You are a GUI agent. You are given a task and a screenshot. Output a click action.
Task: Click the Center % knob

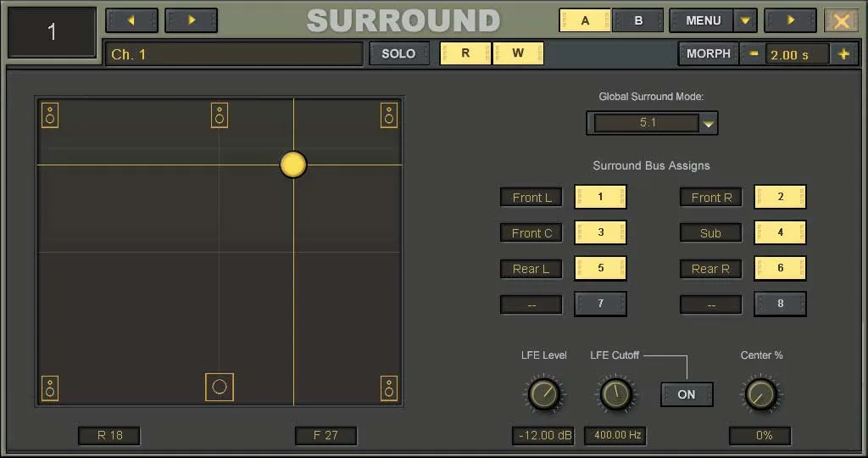pos(761,394)
